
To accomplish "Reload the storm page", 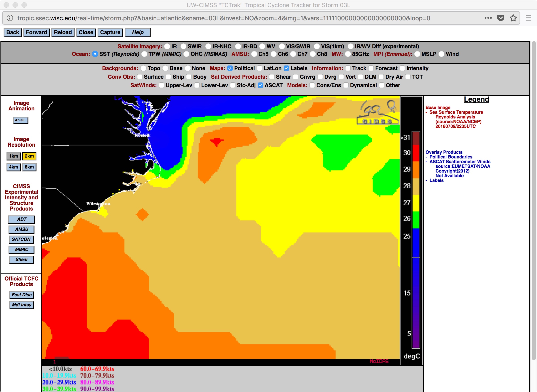I will [x=63, y=32].
